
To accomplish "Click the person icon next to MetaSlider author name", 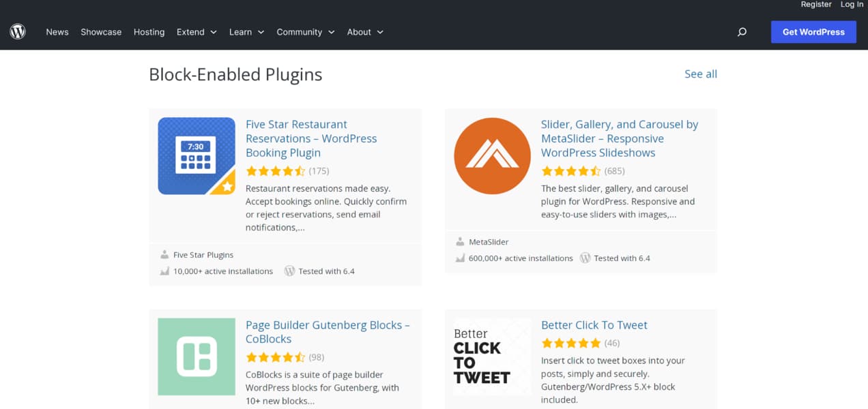I will 459,241.
